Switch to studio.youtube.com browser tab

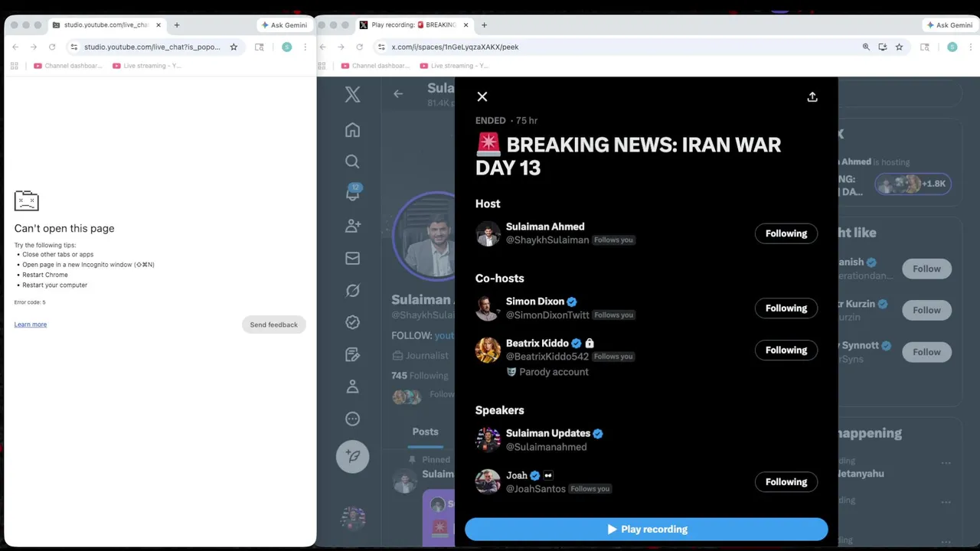point(107,24)
